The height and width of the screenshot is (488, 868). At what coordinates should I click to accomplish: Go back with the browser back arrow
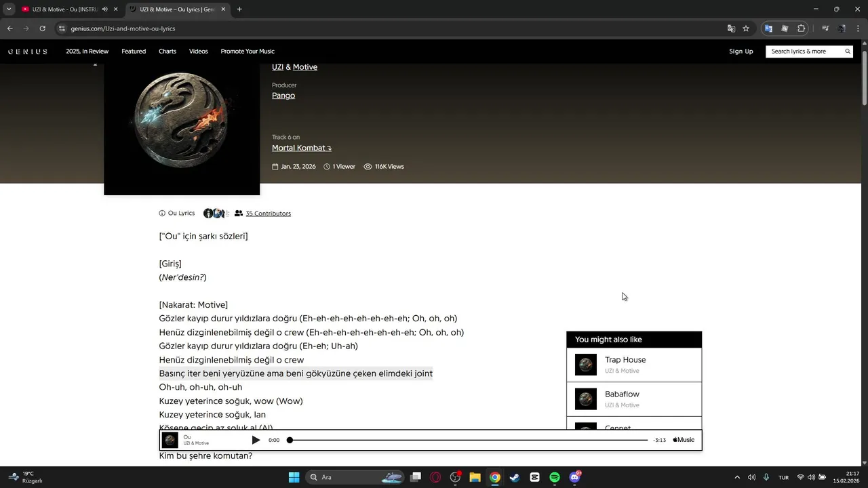coord(9,28)
